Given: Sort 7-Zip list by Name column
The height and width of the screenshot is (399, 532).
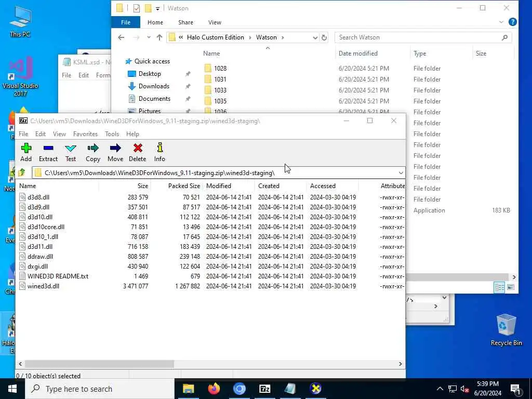Looking at the screenshot, I should tap(58, 186).
